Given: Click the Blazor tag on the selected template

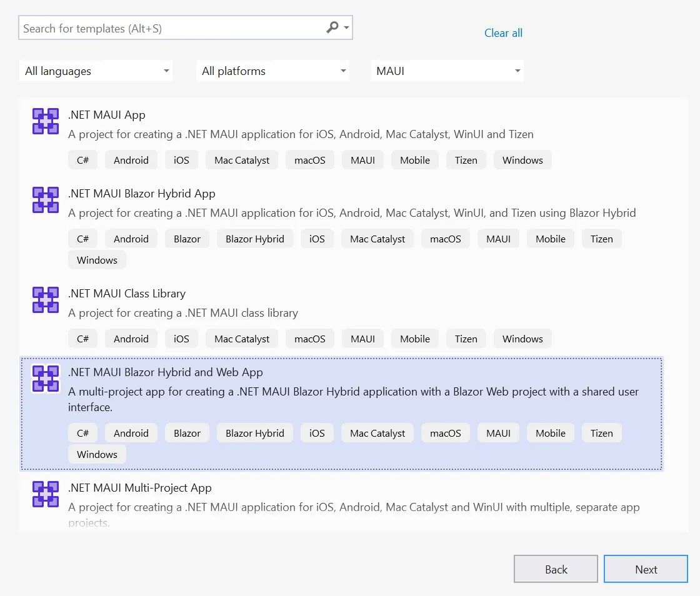Looking at the screenshot, I should point(186,432).
